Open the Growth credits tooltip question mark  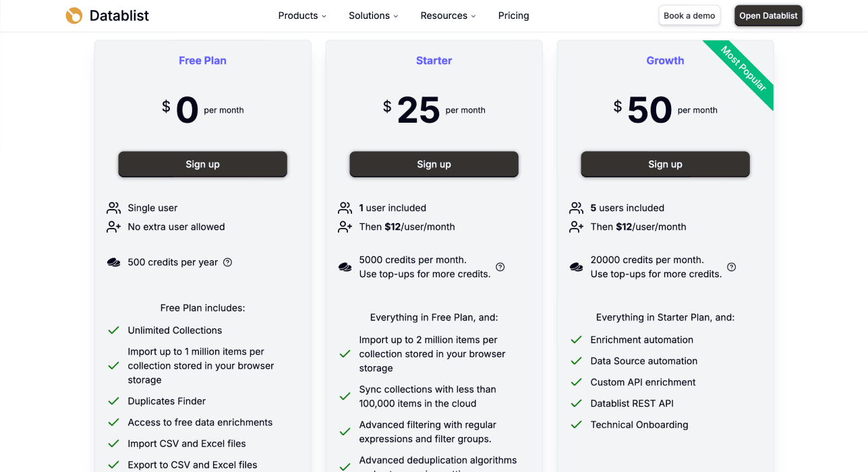click(x=731, y=267)
